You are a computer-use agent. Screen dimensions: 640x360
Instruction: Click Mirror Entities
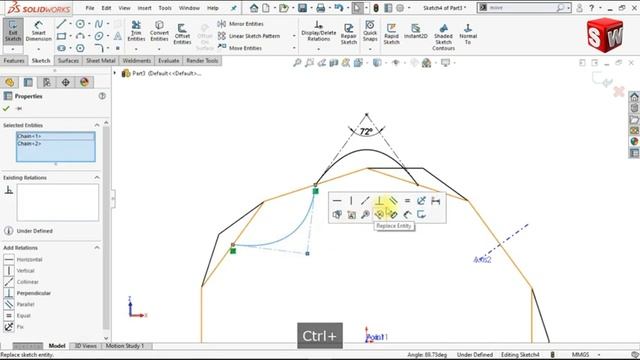(241, 24)
